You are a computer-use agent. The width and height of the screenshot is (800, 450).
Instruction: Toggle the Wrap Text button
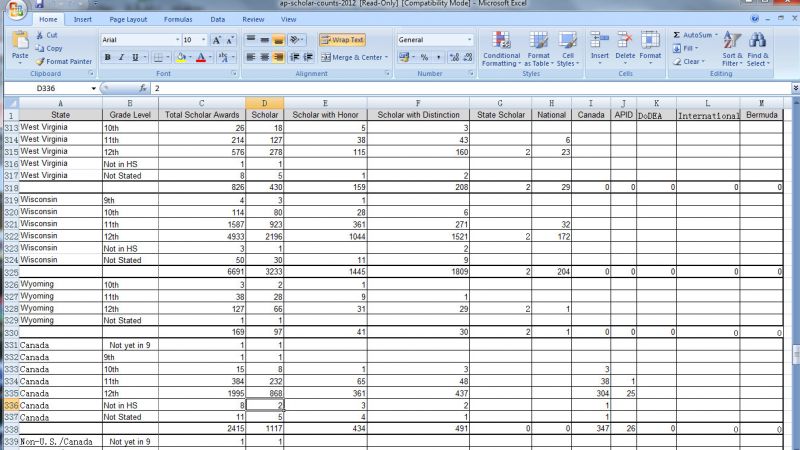click(342, 40)
